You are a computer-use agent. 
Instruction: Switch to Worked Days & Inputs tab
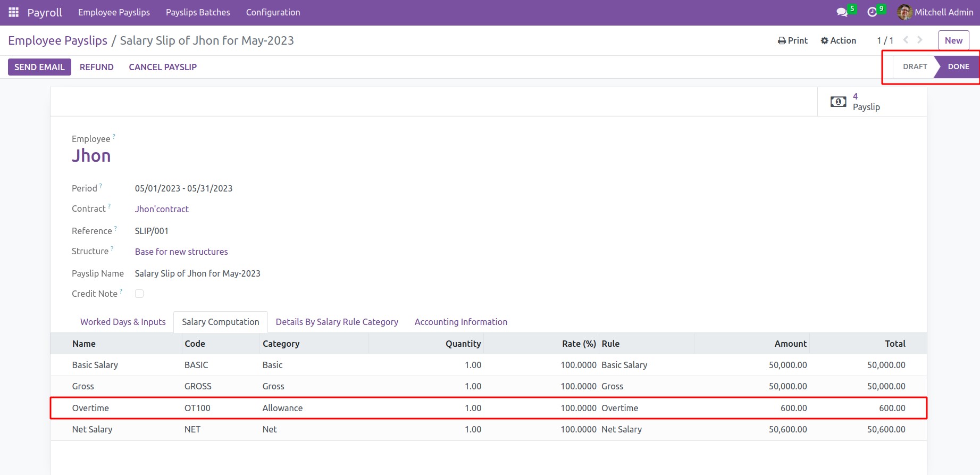pos(123,322)
